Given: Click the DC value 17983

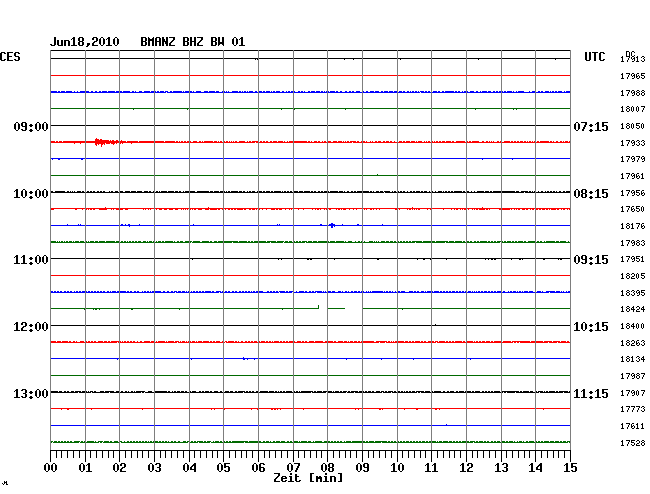Looking at the screenshot, I should (x=633, y=243).
